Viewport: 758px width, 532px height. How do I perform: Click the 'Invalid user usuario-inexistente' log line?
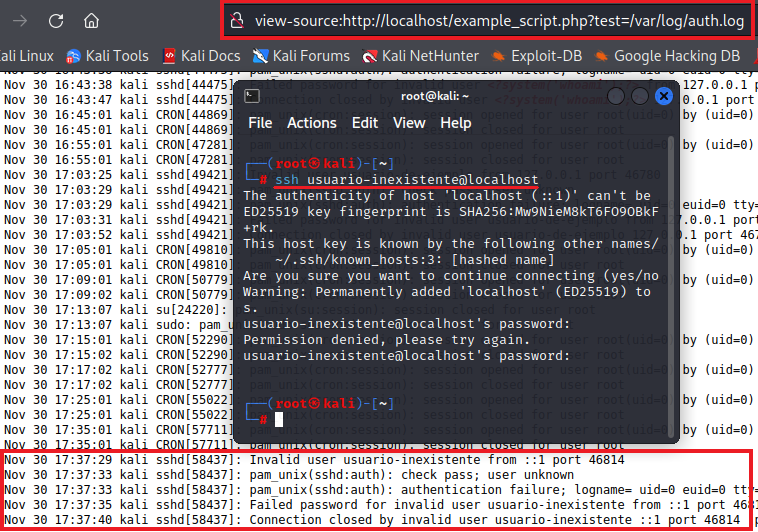[x=314, y=459]
